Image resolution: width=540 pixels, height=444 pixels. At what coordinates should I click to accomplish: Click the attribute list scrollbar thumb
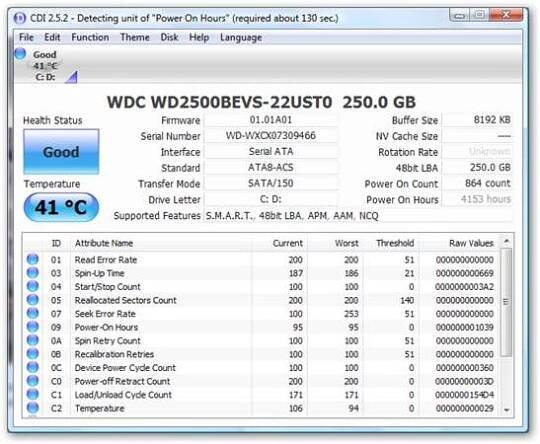pos(506,302)
